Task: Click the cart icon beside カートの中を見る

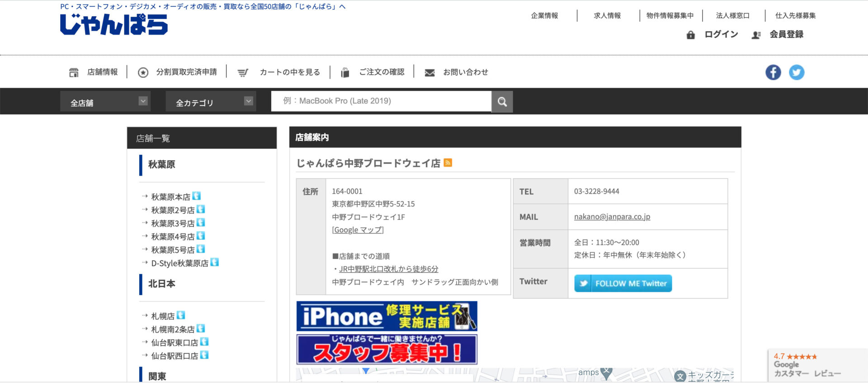Action: pos(243,73)
